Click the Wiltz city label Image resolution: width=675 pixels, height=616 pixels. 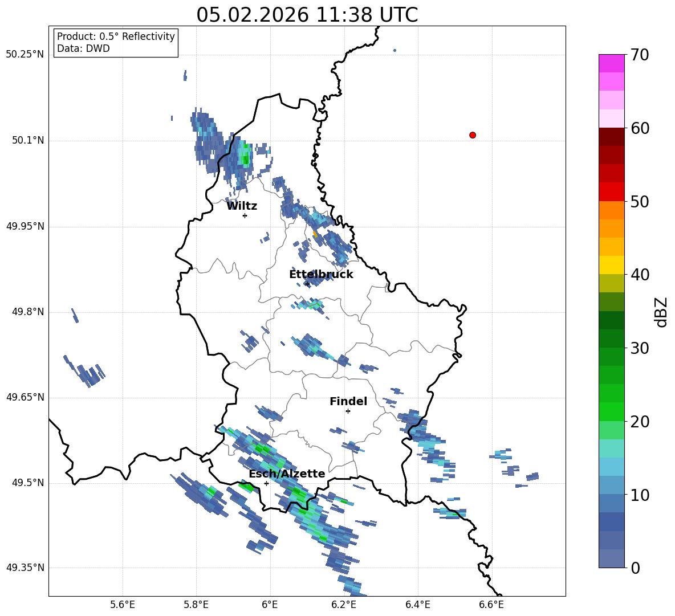(x=242, y=206)
